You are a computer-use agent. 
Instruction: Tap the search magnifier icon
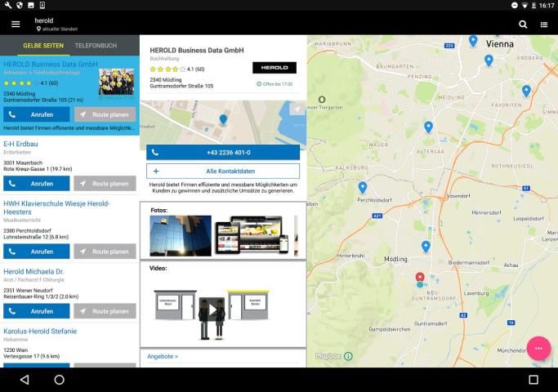coord(523,24)
